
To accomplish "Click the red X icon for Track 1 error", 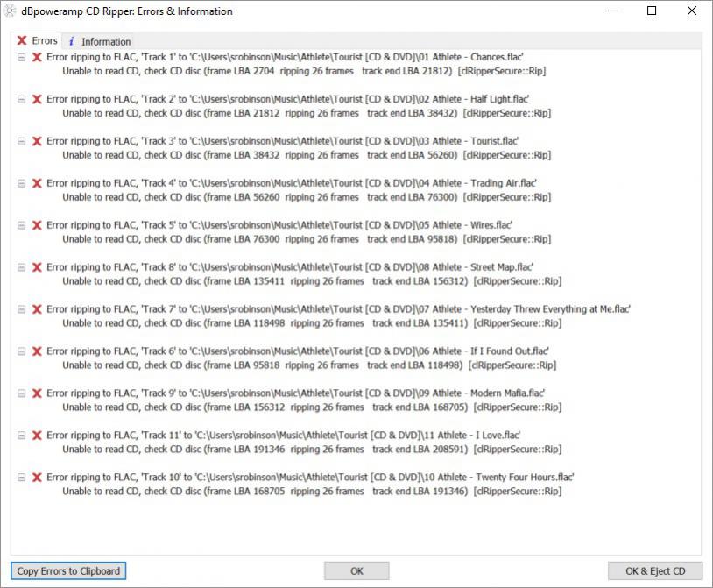I will point(37,57).
